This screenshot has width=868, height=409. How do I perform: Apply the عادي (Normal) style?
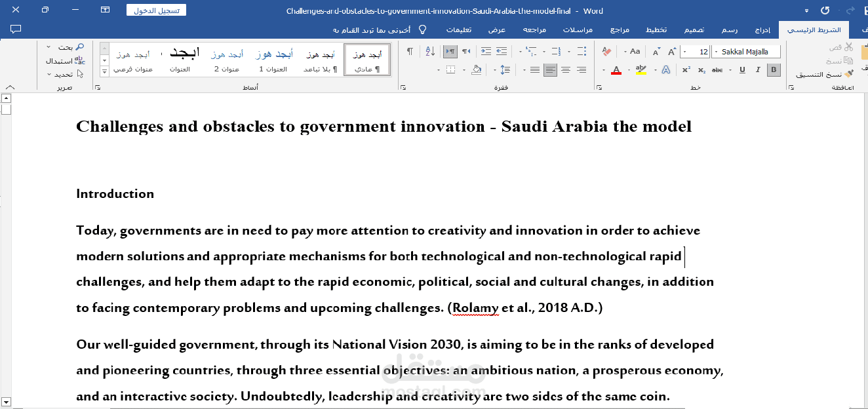[367, 60]
